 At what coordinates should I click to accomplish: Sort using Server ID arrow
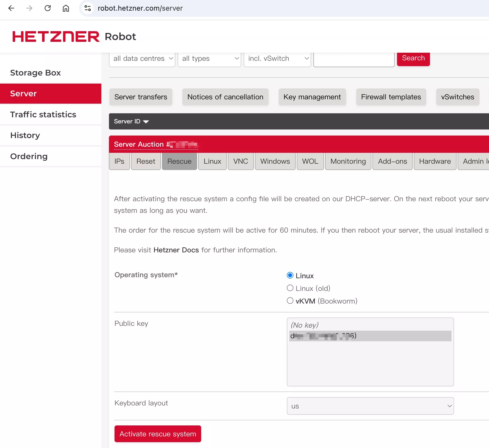click(x=146, y=122)
